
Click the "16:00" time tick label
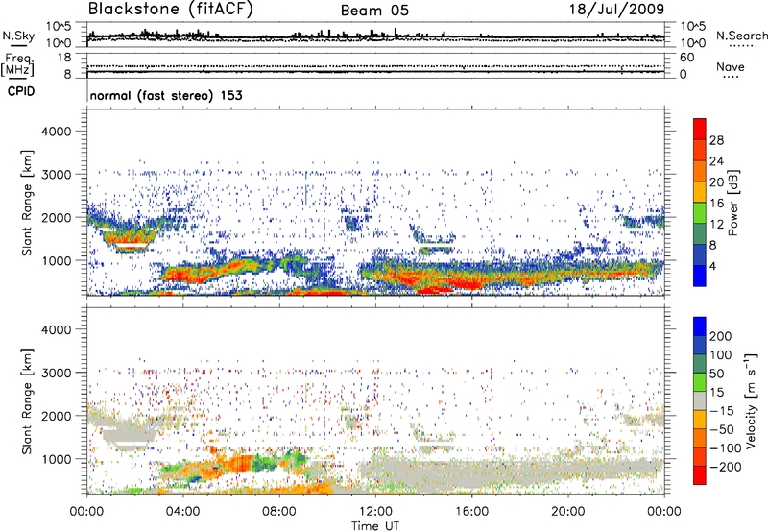coord(471,512)
